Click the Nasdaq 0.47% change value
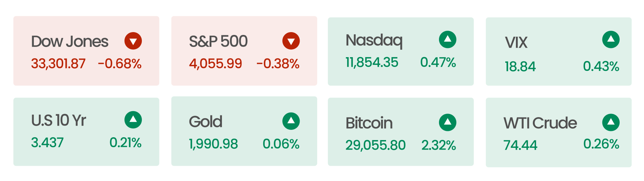 tap(438, 62)
